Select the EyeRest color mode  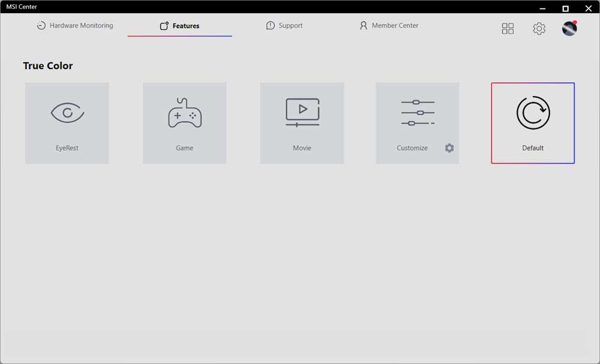[67, 123]
